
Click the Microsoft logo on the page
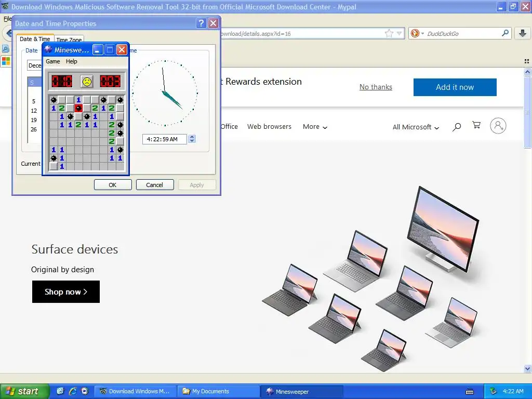click(x=6, y=61)
